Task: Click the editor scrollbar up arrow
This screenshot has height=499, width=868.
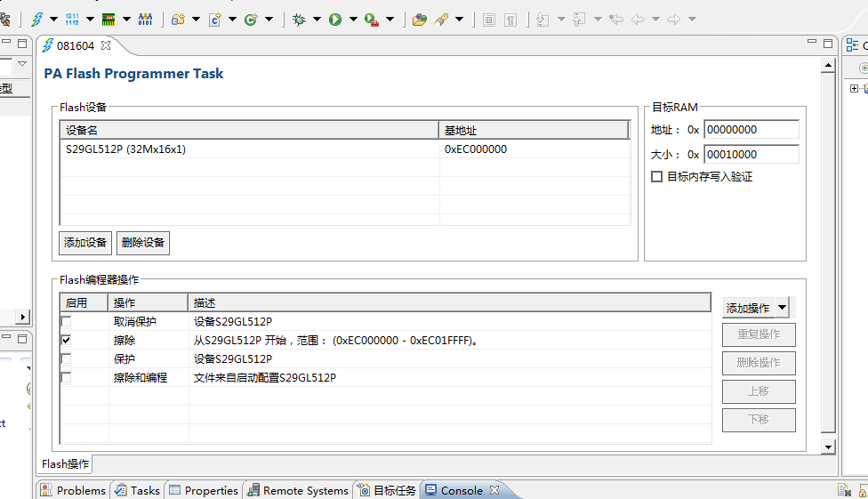Action: [828, 65]
